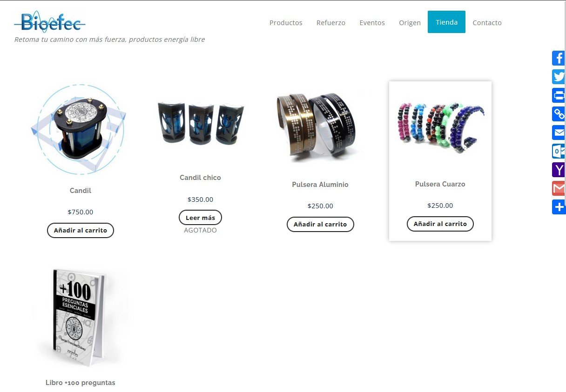Click the Bioefec logo
Screen dimensions: 566x392
click(50, 21)
